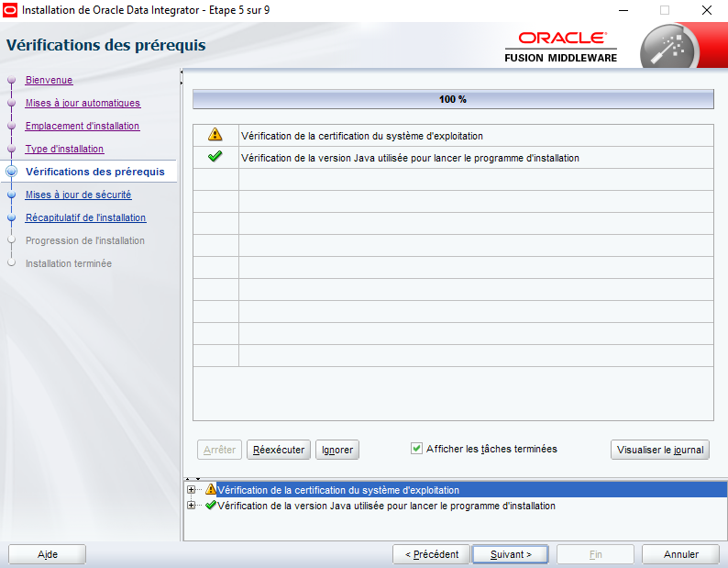Click the sidebar collapse arrows on the splitter
Screen dimensions: 728x568
tap(182, 78)
